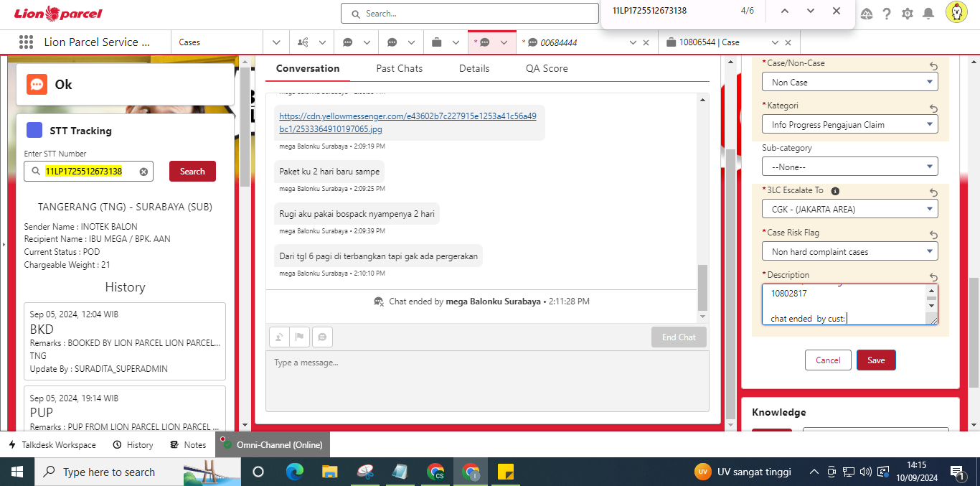The width and height of the screenshot is (980, 486).
Task: Focus the Type a message box
Action: [x=487, y=381]
